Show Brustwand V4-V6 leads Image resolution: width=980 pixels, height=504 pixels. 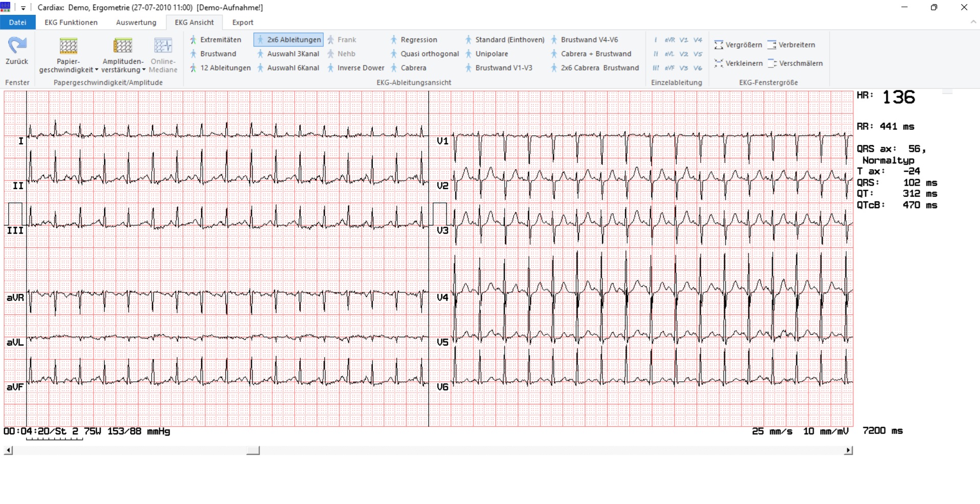click(584, 39)
